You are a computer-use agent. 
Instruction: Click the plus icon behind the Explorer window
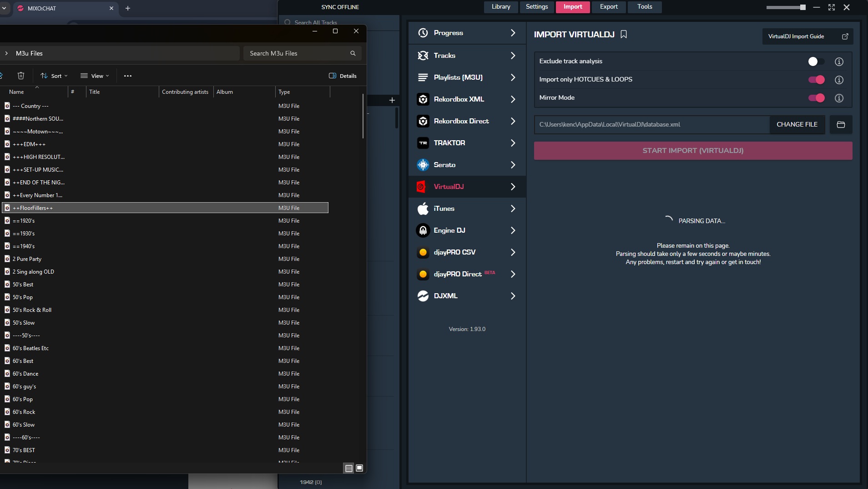coord(392,100)
